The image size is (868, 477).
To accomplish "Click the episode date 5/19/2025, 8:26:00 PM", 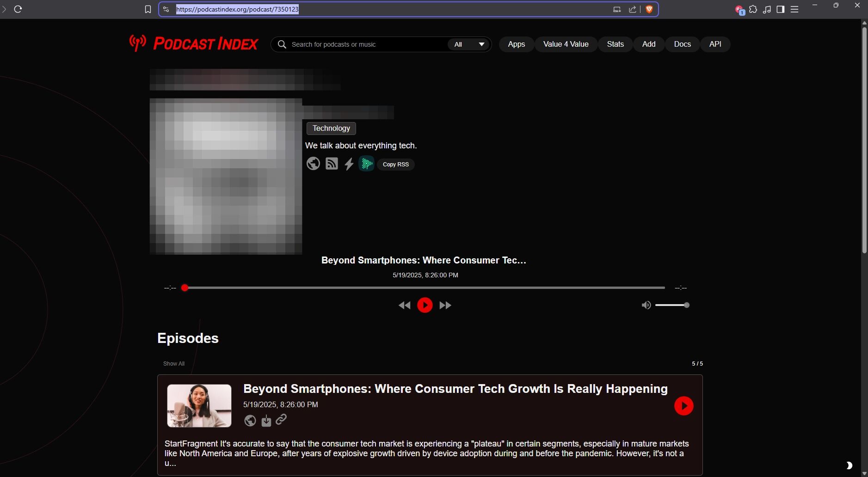I will pos(281,404).
